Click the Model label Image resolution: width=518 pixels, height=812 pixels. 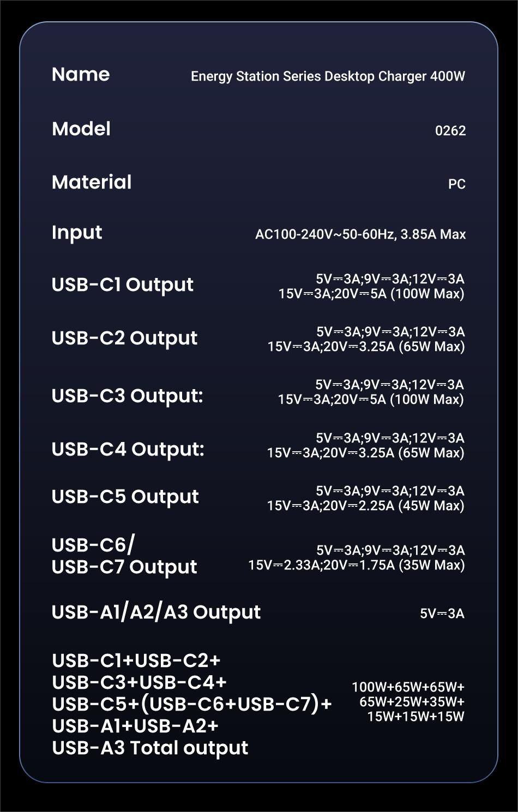coord(81,129)
